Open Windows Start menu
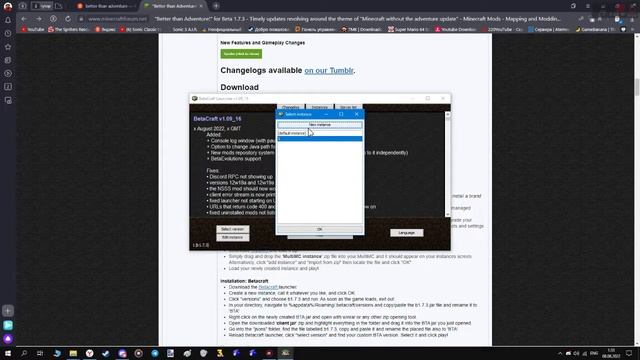The height and width of the screenshot is (360, 640). (x=8, y=353)
